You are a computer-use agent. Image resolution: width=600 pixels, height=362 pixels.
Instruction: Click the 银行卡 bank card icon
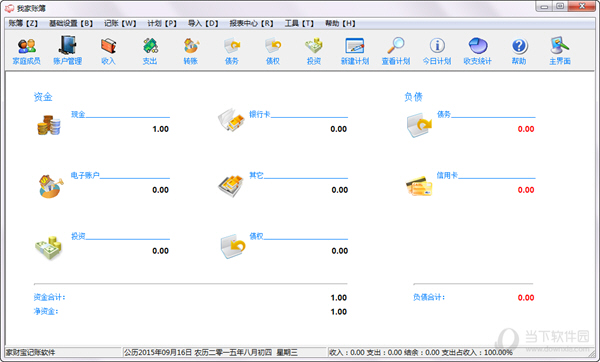pyautogui.click(x=231, y=120)
